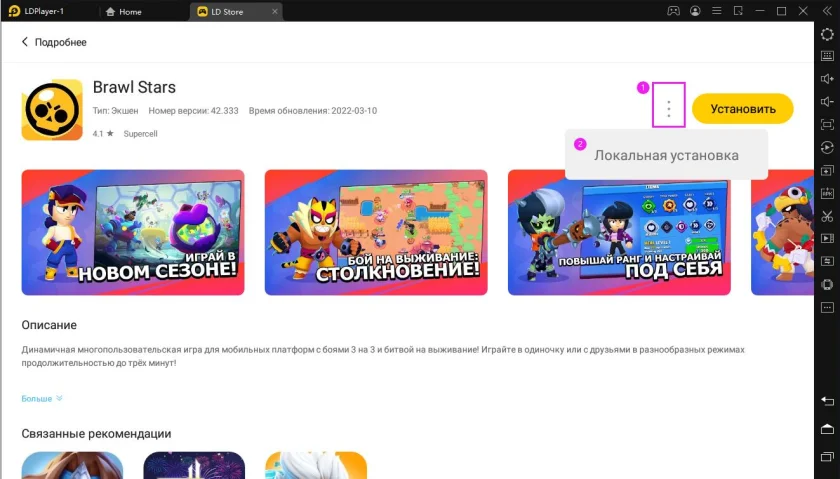Click the yellow Установить button

coord(742,109)
